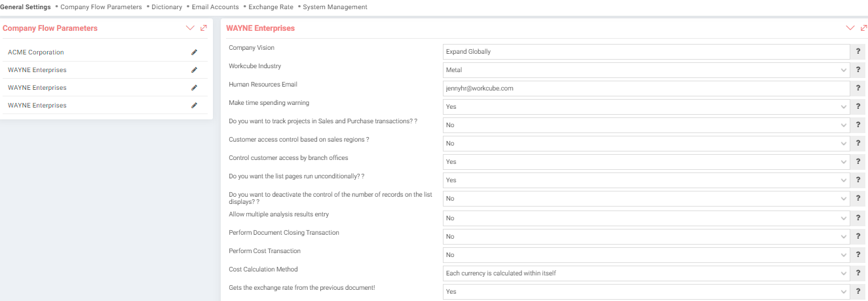Click the Company Flow Parameters panel title
868x301 pixels.
pyautogui.click(x=50, y=28)
